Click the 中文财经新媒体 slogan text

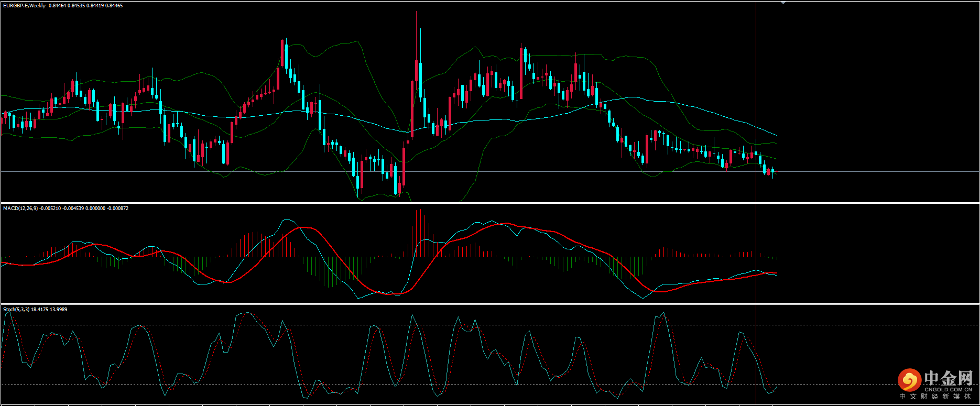[935, 397]
